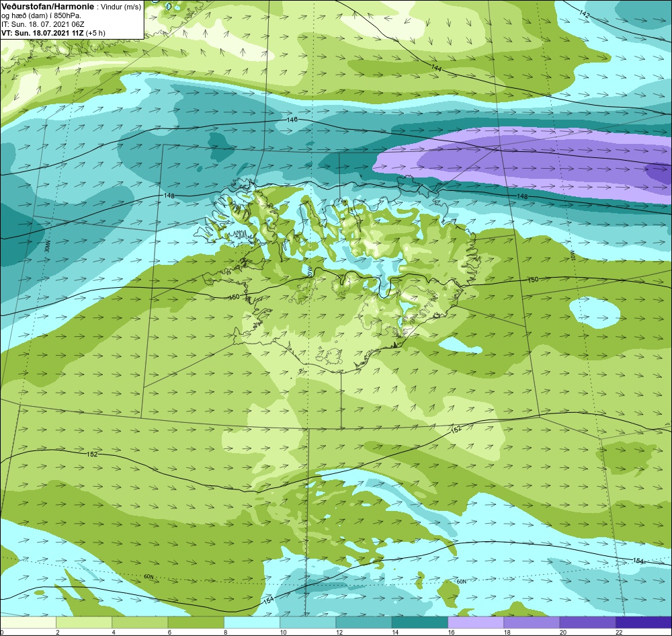The height and width of the screenshot is (636, 672).
Task: Click the "154" contour label at right edge
Action: [x=638, y=561]
